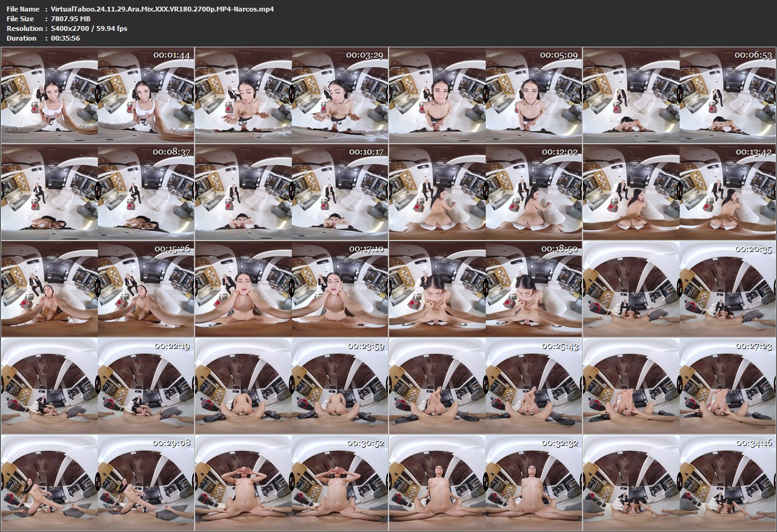The width and height of the screenshot is (777, 532).
Task: Choose the frame timestamped 00:13:42
Action: click(679, 192)
